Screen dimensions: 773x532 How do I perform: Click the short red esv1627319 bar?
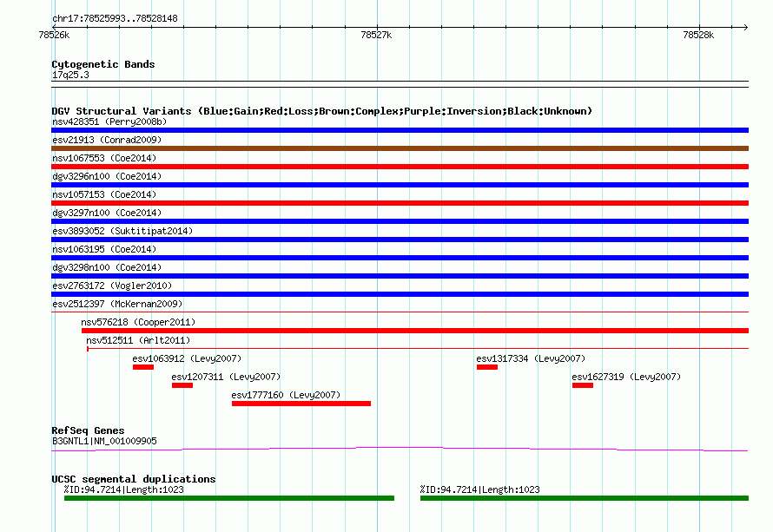pyautogui.click(x=583, y=385)
